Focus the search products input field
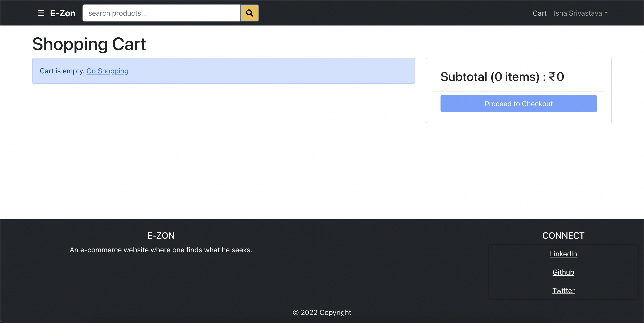 pos(161,13)
